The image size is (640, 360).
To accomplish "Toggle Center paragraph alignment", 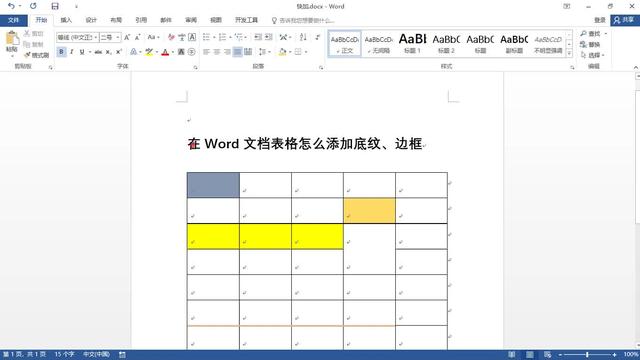I will point(217,52).
